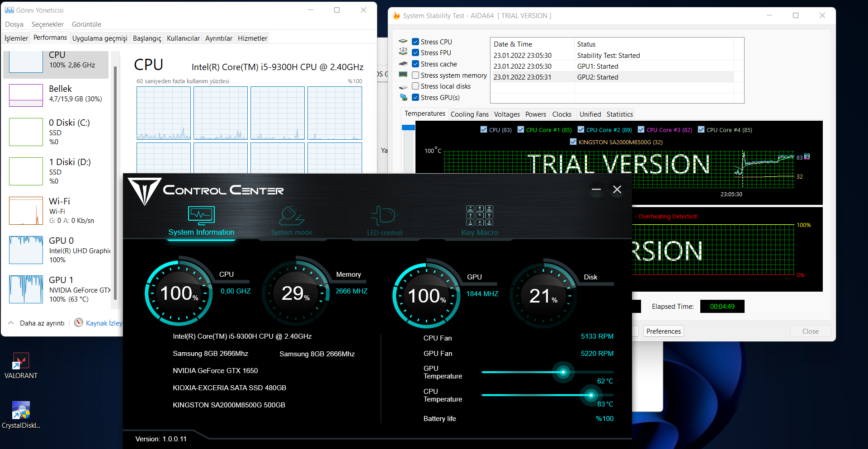Open the Statistics tab
The height and width of the screenshot is (449, 868).
tap(620, 114)
